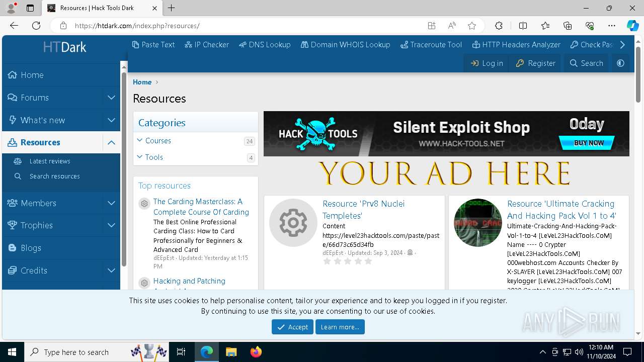Expand the Tools category chevron

coord(140,157)
